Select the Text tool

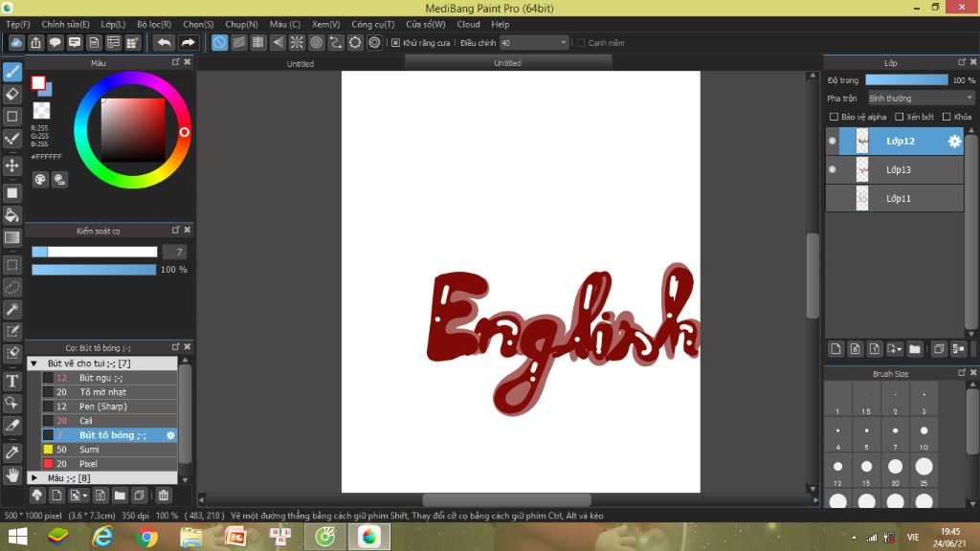pyautogui.click(x=12, y=380)
